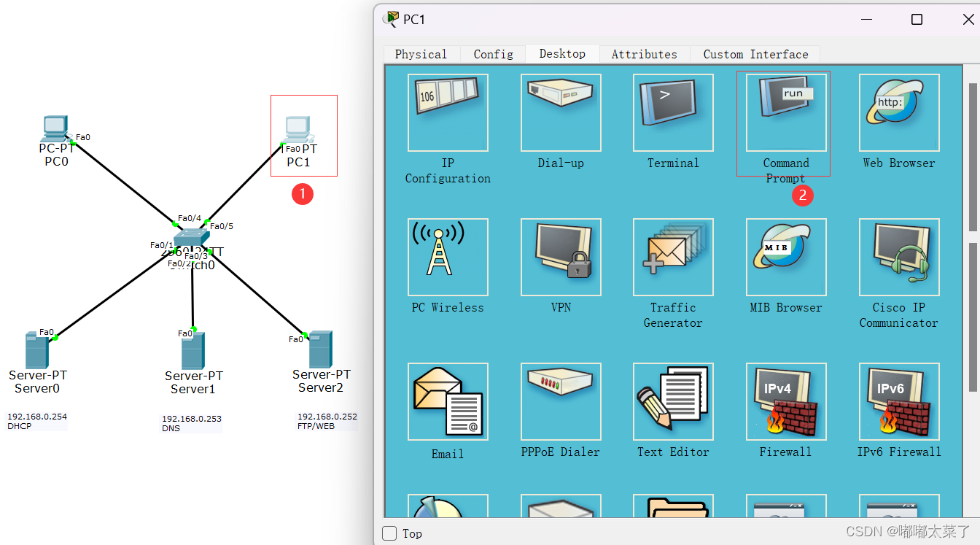This screenshot has width=980, height=545.
Task: Launch the Text Editor app
Action: coord(673,401)
